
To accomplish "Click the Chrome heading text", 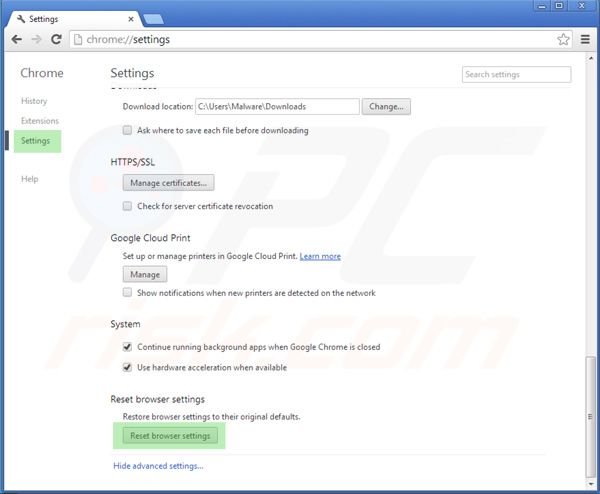I will coord(42,73).
